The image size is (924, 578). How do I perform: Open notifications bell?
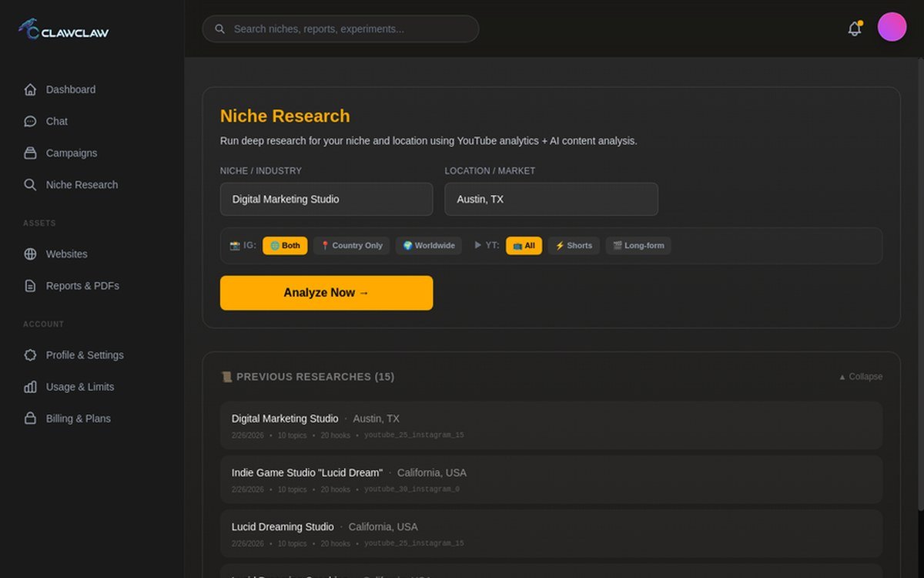[x=855, y=29]
